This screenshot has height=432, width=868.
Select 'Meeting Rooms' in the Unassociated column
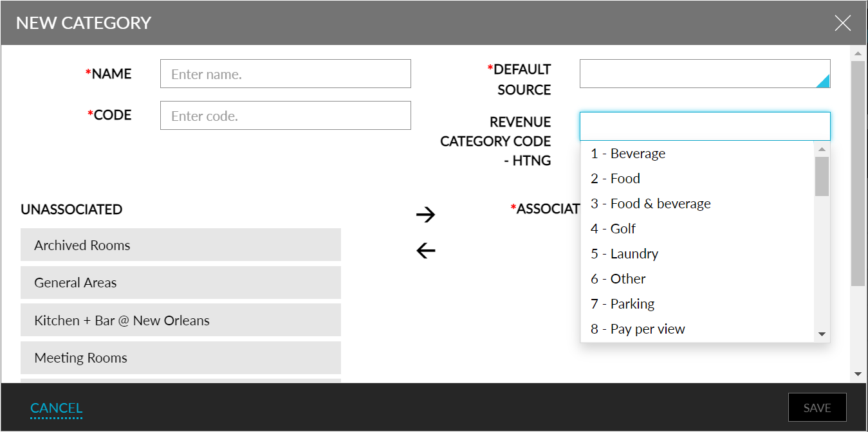coord(180,357)
